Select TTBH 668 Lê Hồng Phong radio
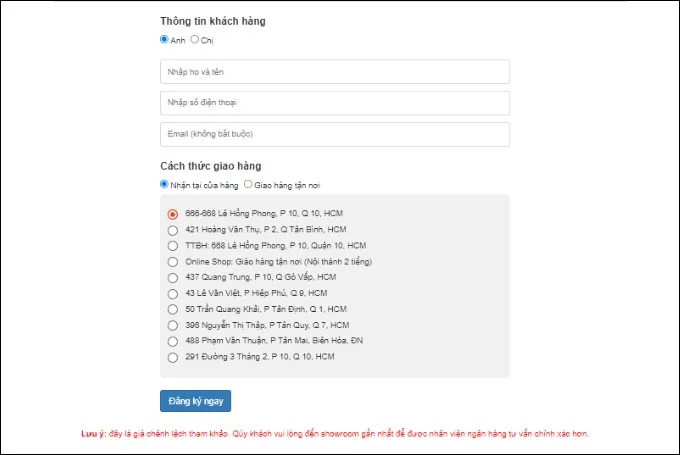The width and height of the screenshot is (680, 455). pyautogui.click(x=173, y=246)
